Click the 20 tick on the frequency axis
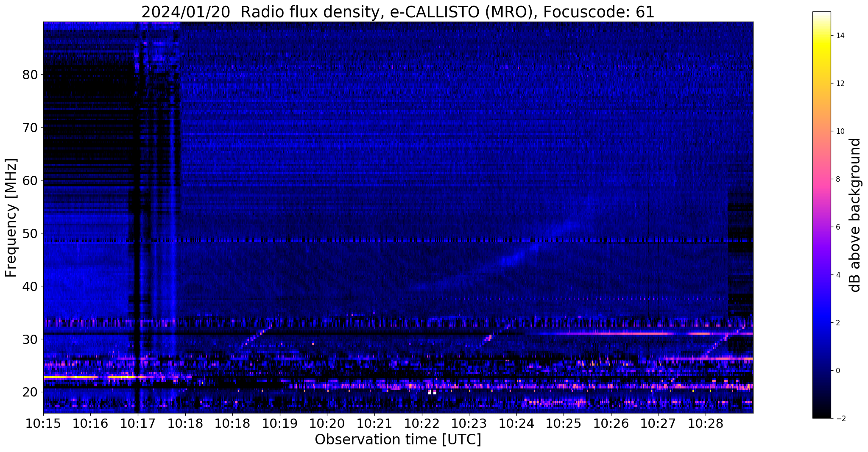868x452 pixels. [x=30, y=392]
